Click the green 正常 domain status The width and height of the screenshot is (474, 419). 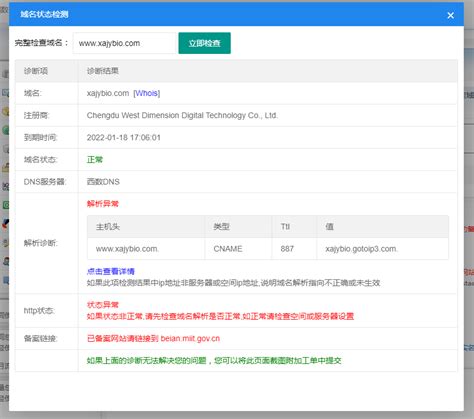click(95, 160)
